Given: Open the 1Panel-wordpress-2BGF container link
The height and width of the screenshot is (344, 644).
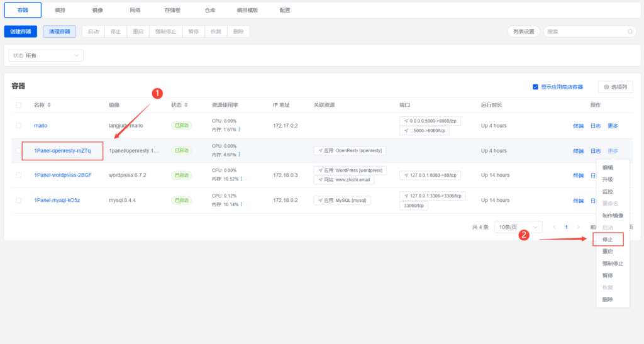Looking at the screenshot, I should tap(63, 175).
